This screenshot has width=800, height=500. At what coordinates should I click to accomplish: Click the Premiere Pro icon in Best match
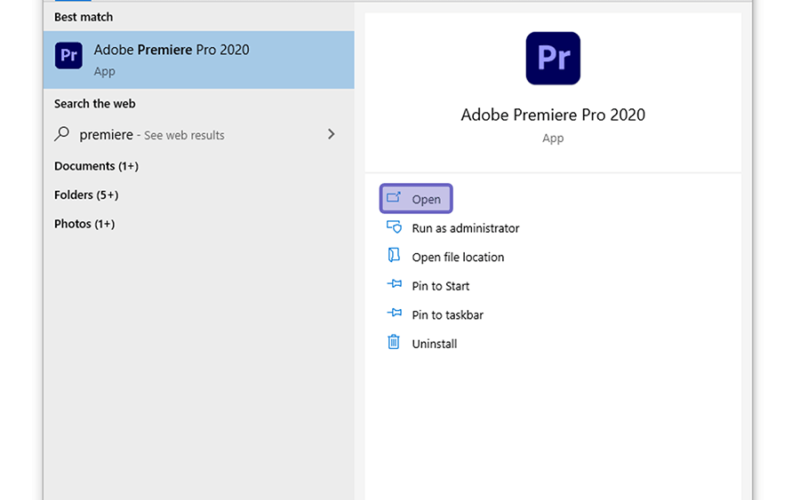[68, 55]
